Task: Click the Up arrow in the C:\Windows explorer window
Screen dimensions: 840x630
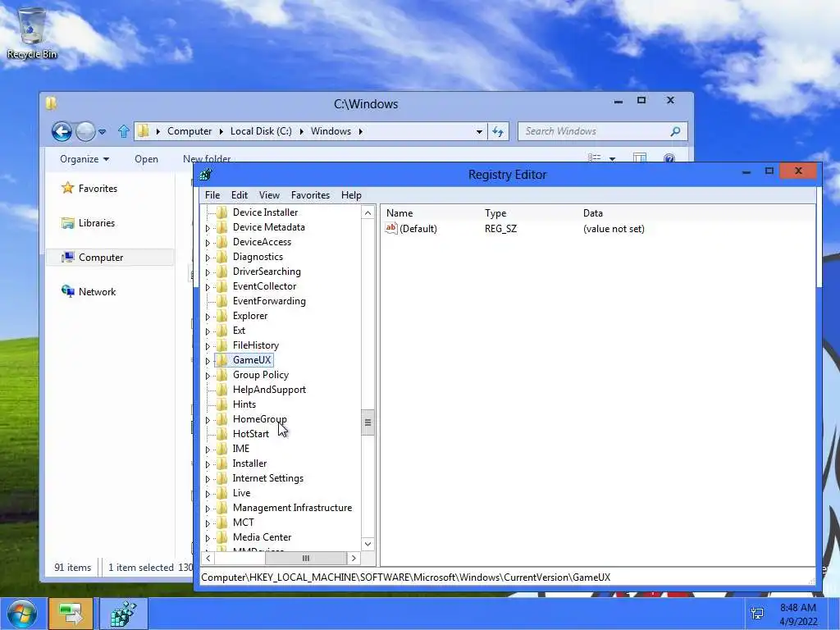Action: (124, 131)
